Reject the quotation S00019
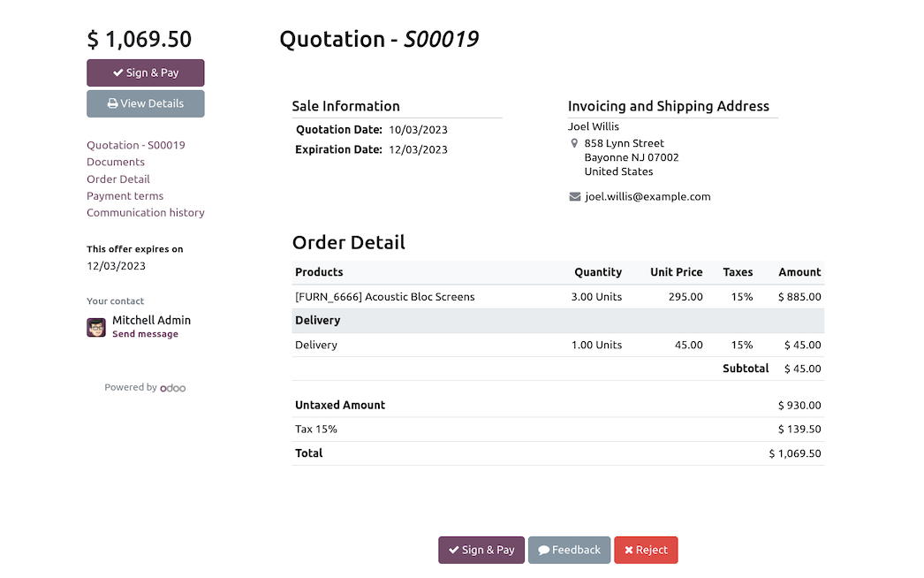The height and width of the screenshot is (578, 924). click(x=646, y=550)
